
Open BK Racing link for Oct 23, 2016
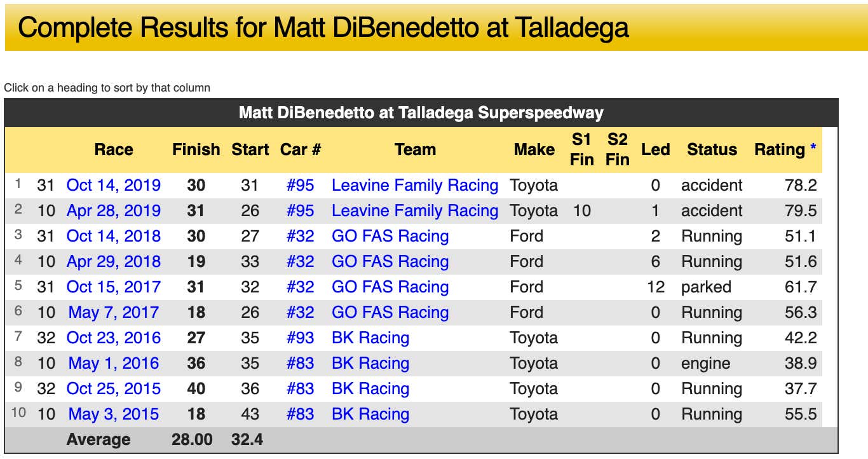(370, 338)
